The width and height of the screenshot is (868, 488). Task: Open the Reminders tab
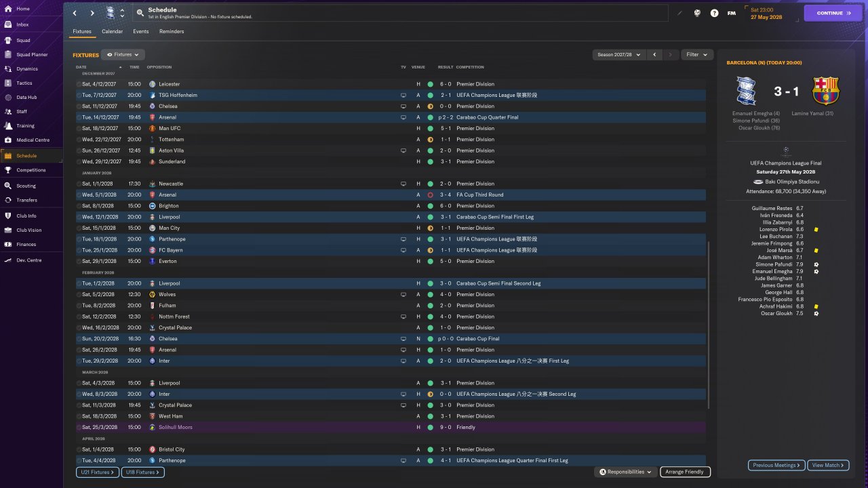click(172, 31)
